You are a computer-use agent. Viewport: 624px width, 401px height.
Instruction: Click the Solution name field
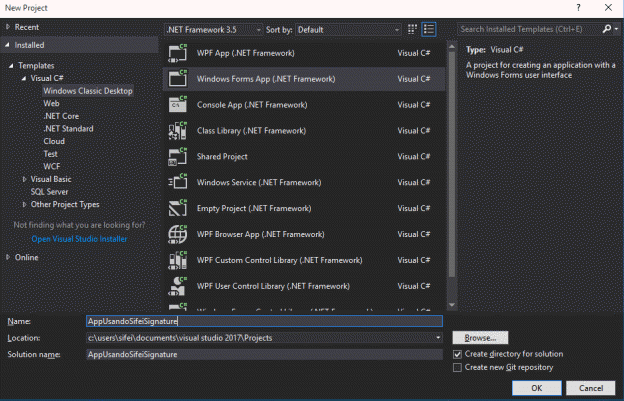pos(264,354)
